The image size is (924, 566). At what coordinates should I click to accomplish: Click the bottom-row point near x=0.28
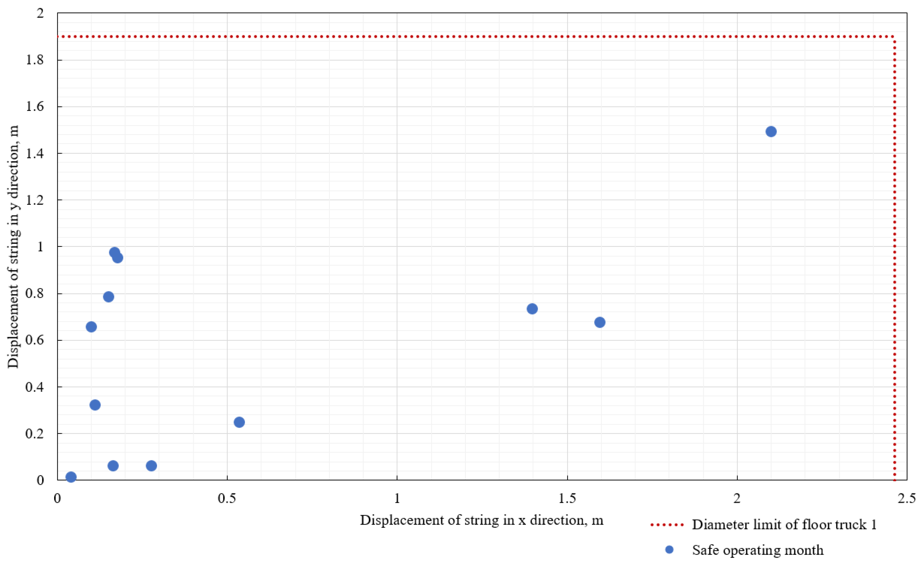pos(151,466)
